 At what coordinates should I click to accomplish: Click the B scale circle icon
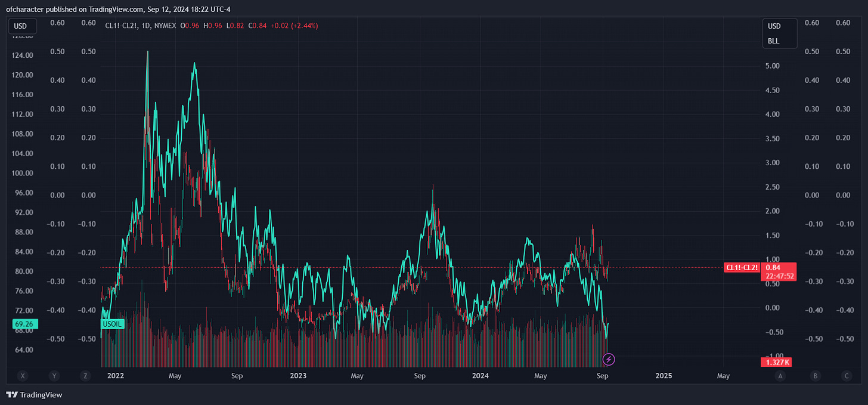(x=813, y=376)
